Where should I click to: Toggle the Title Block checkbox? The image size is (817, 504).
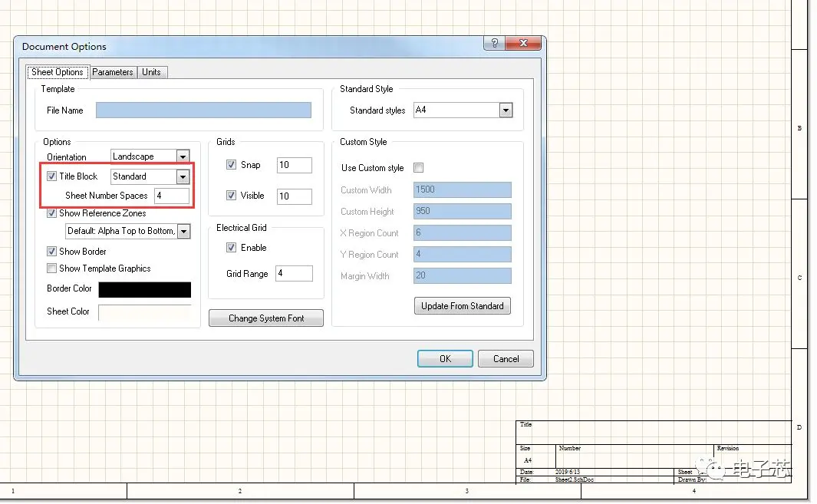[51, 176]
